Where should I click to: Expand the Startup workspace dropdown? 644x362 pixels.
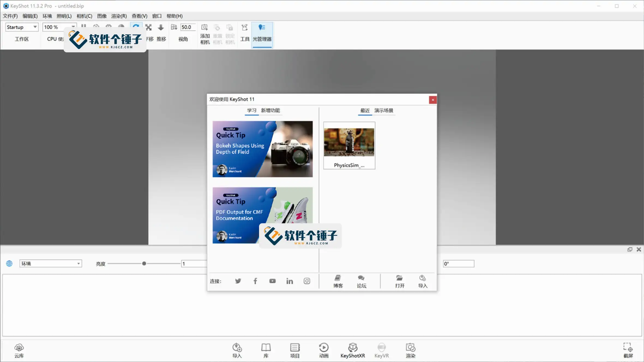(x=22, y=27)
